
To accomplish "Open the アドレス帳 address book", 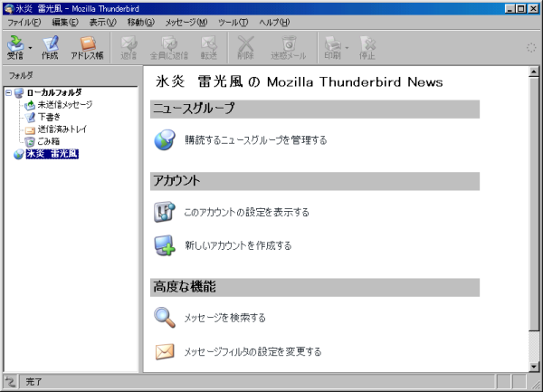I will (87, 47).
